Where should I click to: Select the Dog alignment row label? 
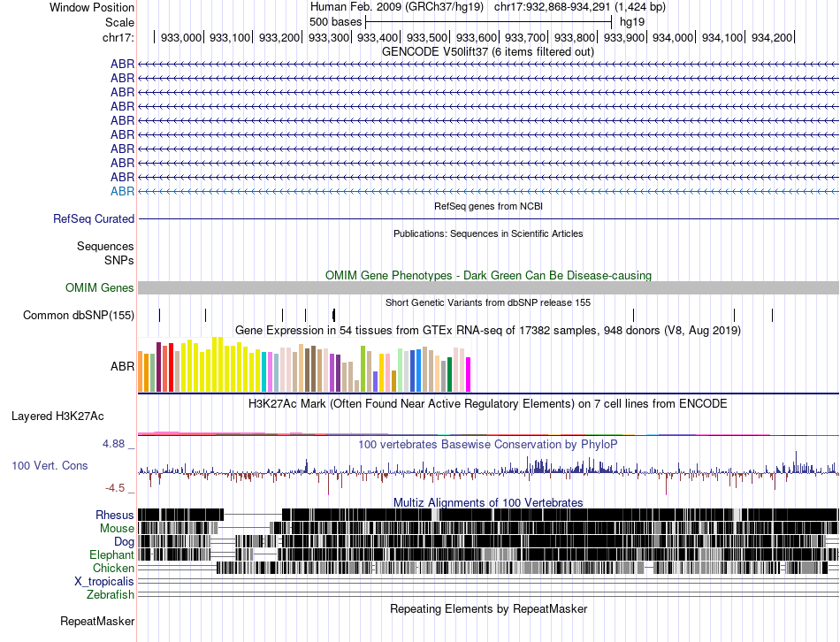coord(124,542)
